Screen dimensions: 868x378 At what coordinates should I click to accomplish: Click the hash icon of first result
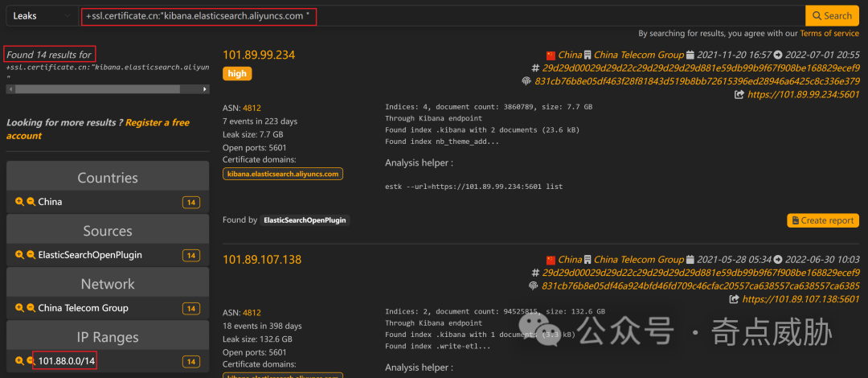535,68
